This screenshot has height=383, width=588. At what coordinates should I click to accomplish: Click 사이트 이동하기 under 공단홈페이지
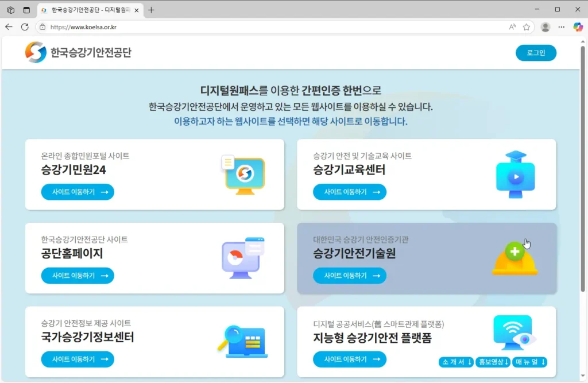point(78,276)
